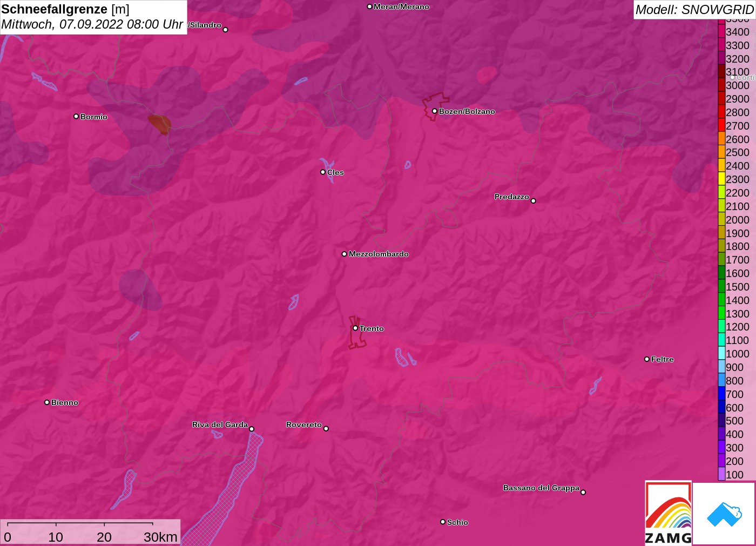Click the Rovereto town marker
This screenshot has width=756, height=546.
326,429
